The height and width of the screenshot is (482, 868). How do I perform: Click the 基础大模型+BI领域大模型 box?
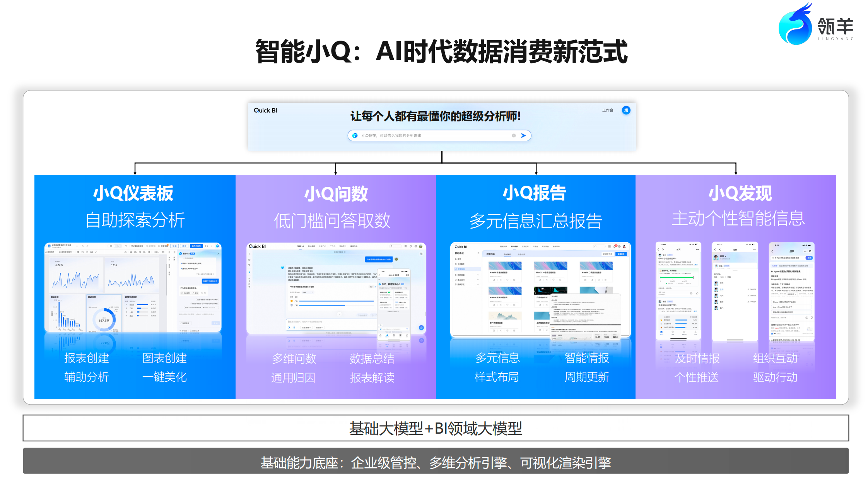point(436,428)
